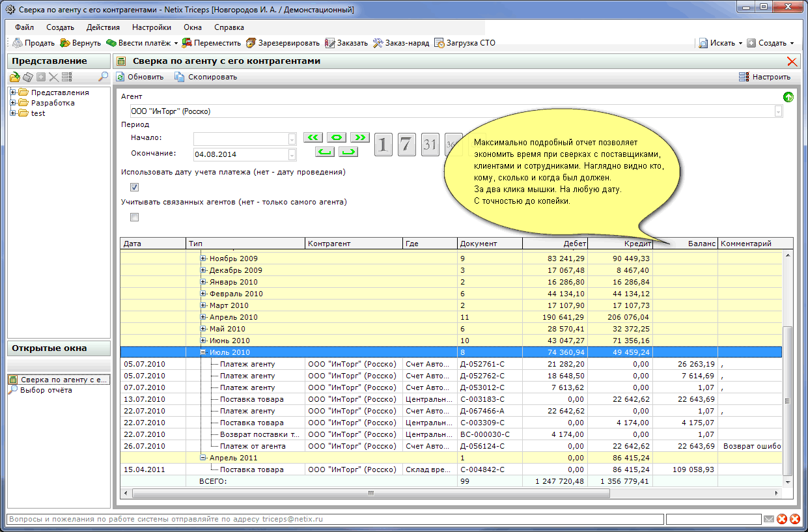Click the green center hexagon period button
The width and height of the screenshot is (808, 532).
(337, 137)
